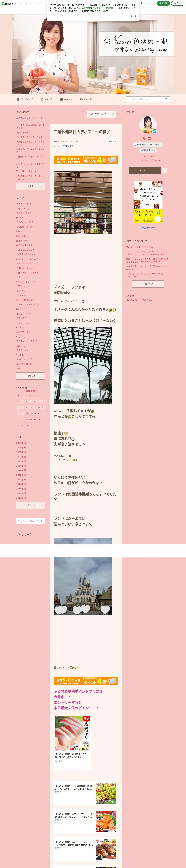Click the 記事一覧 list icon

[42, 99]
